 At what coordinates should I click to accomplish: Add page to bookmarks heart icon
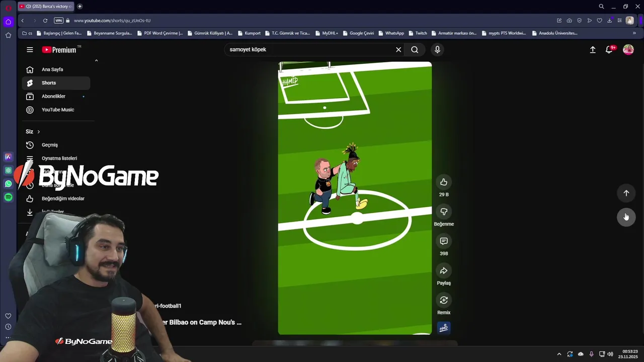[x=599, y=21]
